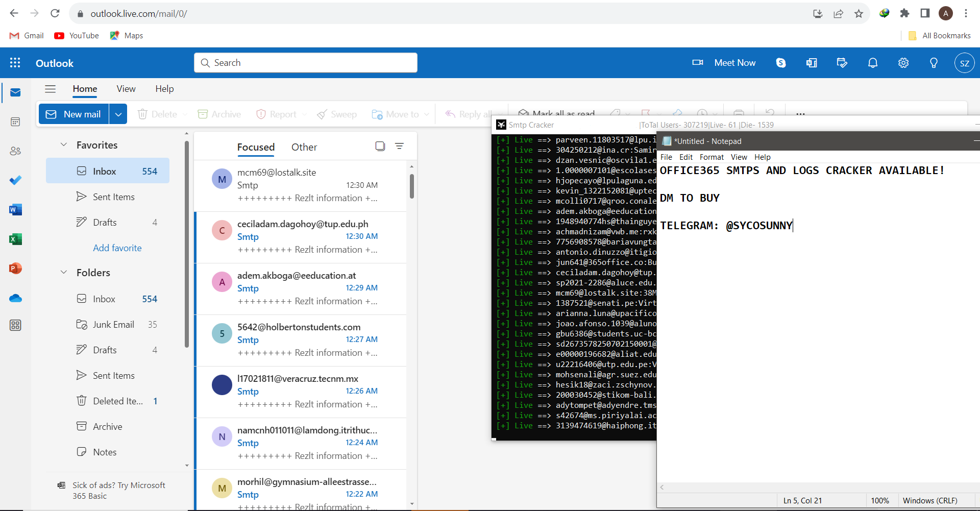Click the Tips lightbulb icon

pyautogui.click(x=934, y=63)
